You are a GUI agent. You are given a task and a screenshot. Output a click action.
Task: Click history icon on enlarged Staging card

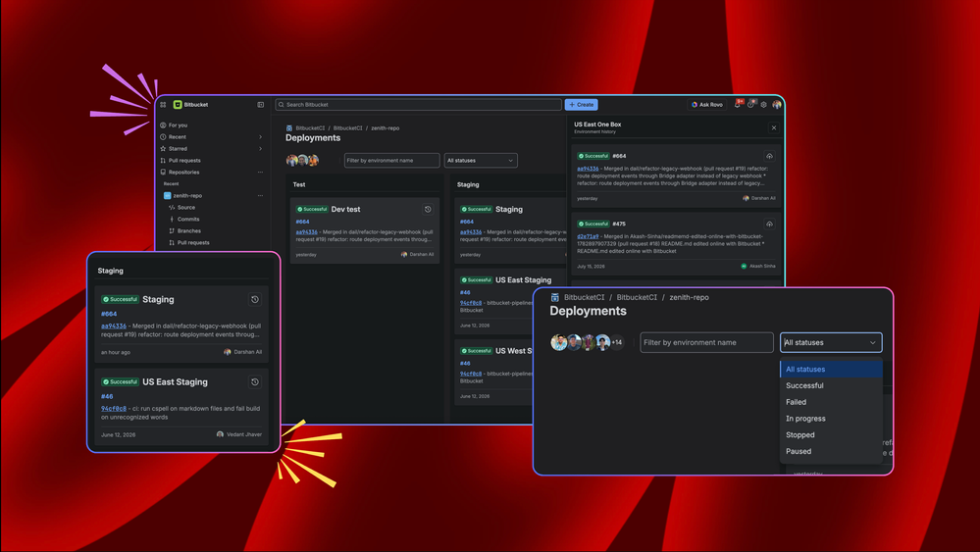tap(255, 300)
